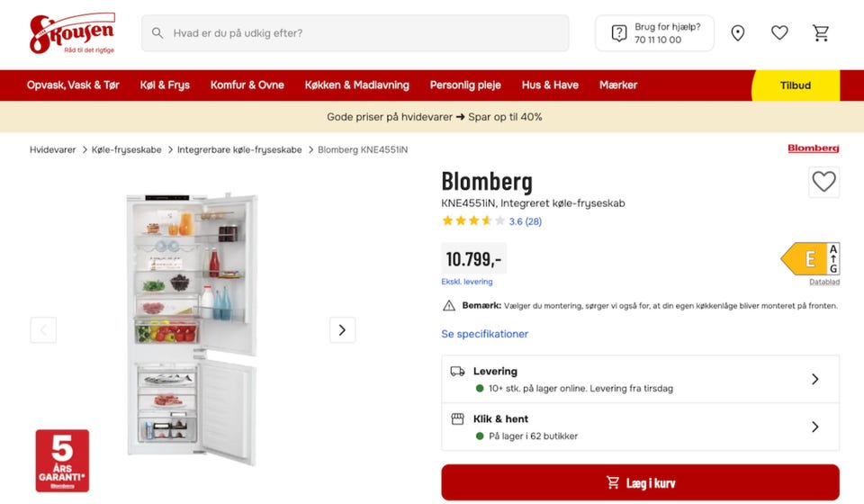Open the store locator pin icon
Viewport: 864px width, 504px height.
pyautogui.click(x=738, y=33)
